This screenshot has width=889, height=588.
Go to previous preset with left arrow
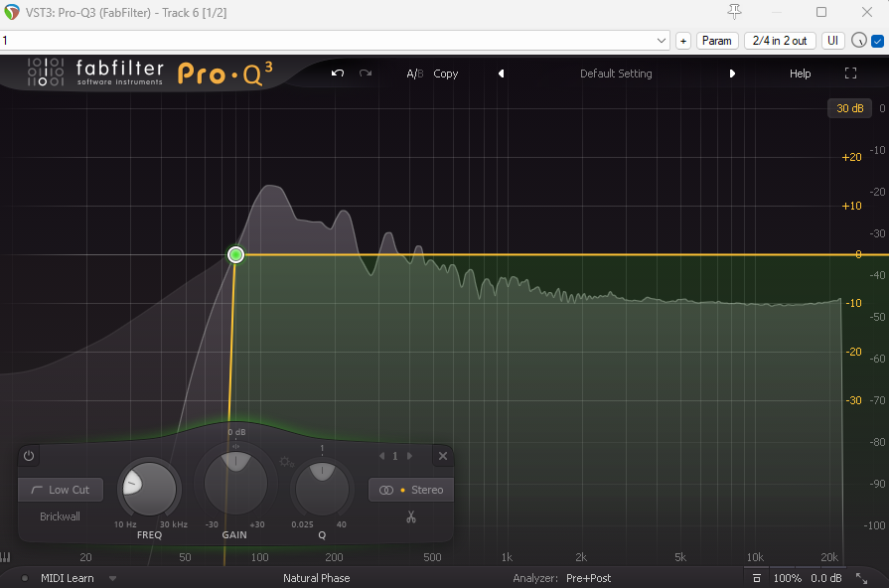[x=502, y=73]
